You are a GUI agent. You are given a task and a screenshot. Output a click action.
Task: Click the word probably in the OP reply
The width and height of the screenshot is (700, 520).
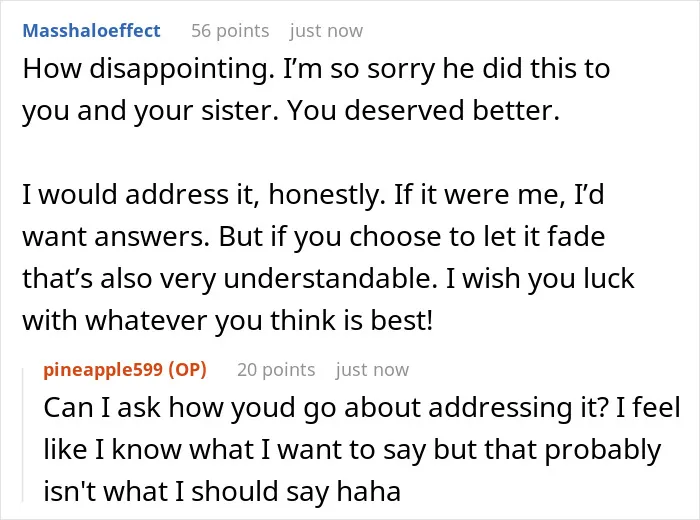603,449
